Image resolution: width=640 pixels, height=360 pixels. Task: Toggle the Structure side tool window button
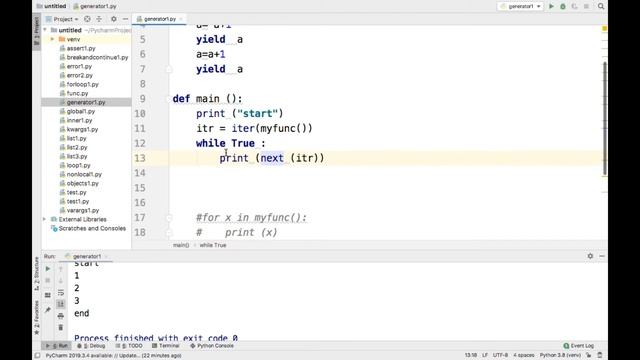pyautogui.click(x=37, y=273)
